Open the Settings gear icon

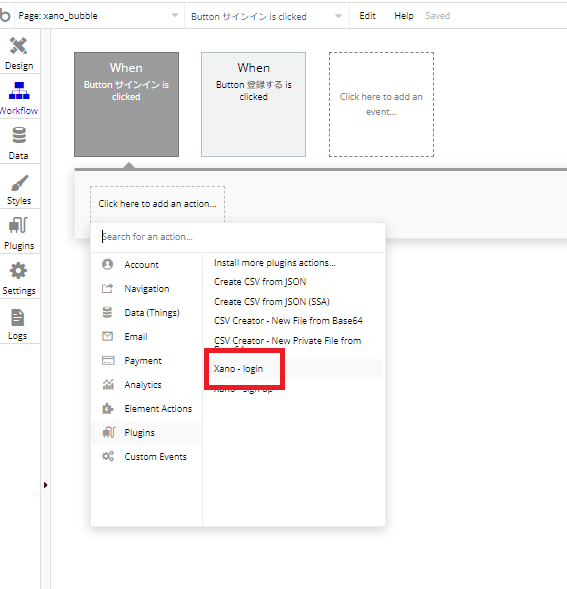[x=18, y=271]
